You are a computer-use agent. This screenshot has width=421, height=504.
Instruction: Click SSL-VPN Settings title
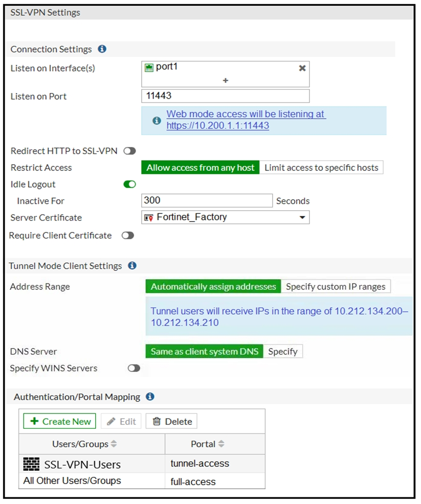pos(46,12)
